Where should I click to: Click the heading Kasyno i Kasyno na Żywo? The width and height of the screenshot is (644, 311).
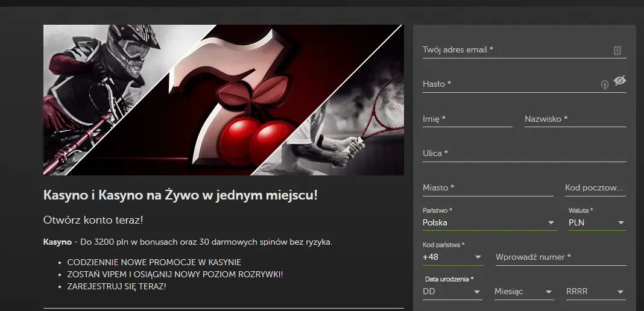coord(180,195)
